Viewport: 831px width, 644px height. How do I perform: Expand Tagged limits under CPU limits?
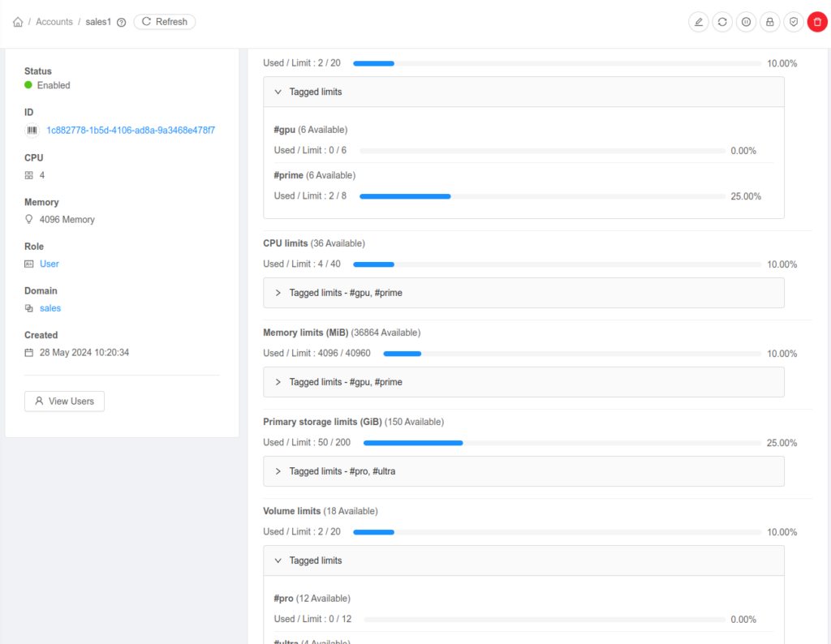point(523,293)
